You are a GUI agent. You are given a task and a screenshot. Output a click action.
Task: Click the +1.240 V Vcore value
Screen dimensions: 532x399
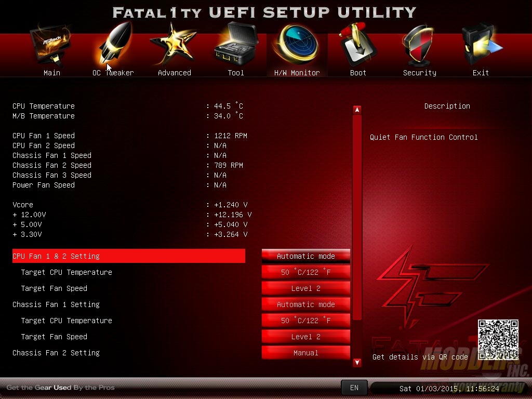pos(231,205)
